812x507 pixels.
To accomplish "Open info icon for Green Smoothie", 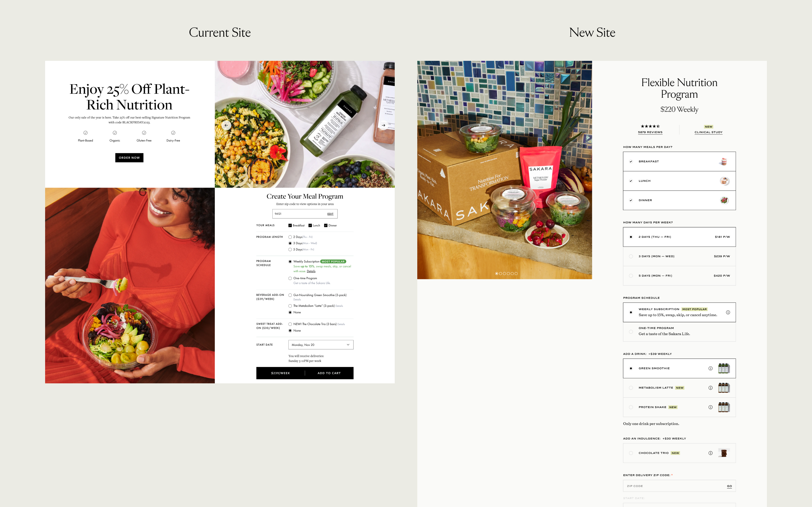I will point(710,368).
